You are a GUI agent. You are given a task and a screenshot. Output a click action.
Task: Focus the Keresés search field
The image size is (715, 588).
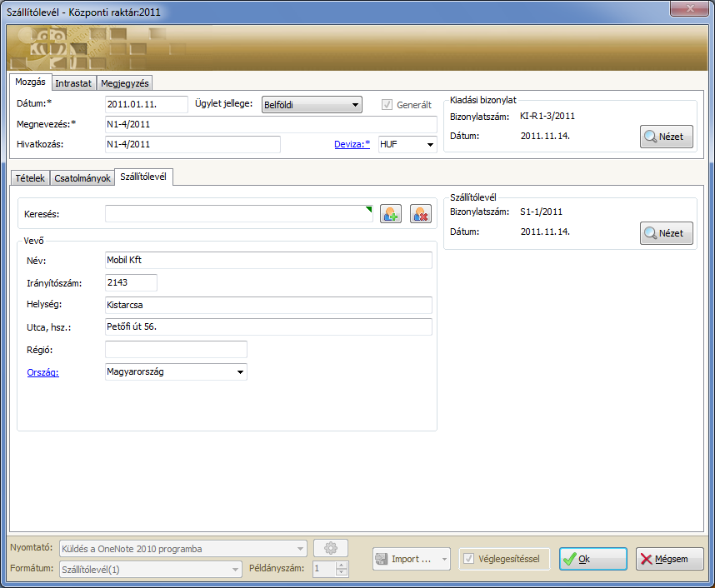pyautogui.click(x=239, y=214)
